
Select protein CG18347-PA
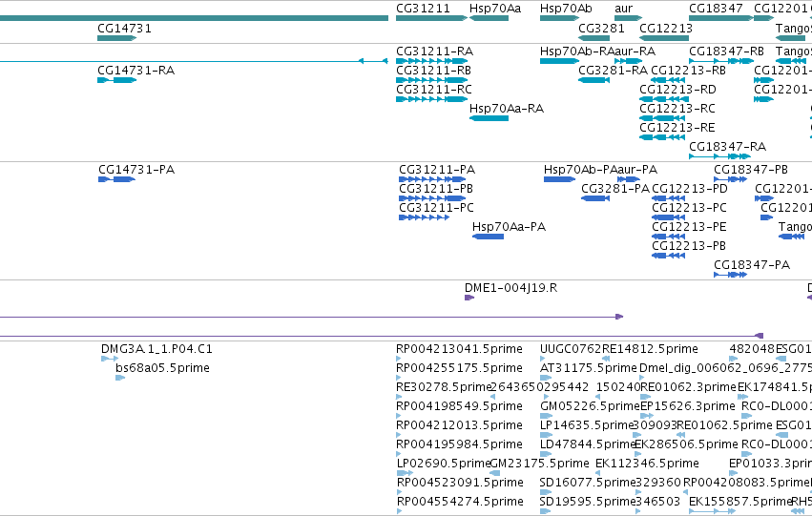(730, 275)
